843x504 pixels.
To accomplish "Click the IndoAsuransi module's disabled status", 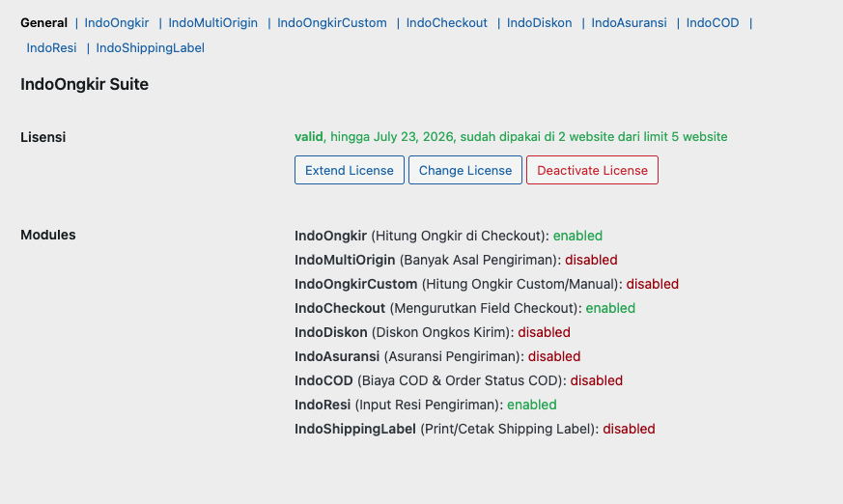I will [x=554, y=356].
